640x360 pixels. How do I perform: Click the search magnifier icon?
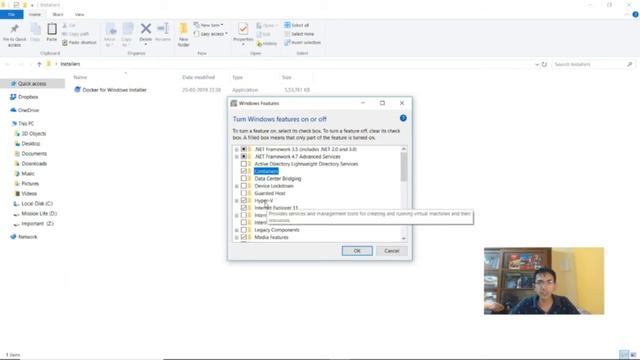coord(629,64)
